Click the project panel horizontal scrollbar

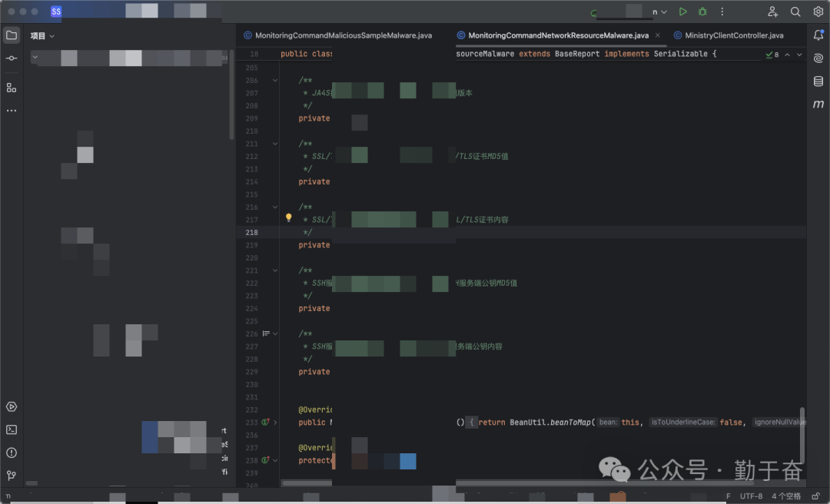click(32, 482)
